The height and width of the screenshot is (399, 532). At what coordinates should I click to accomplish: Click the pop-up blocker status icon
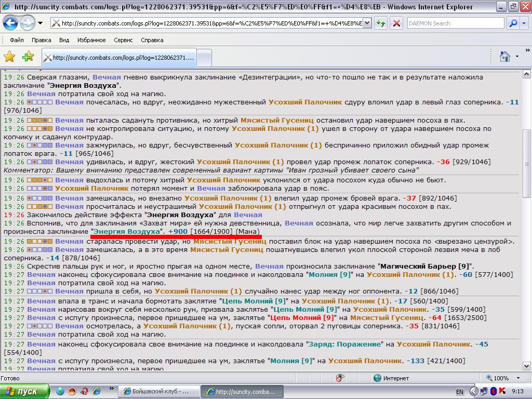(340, 378)
